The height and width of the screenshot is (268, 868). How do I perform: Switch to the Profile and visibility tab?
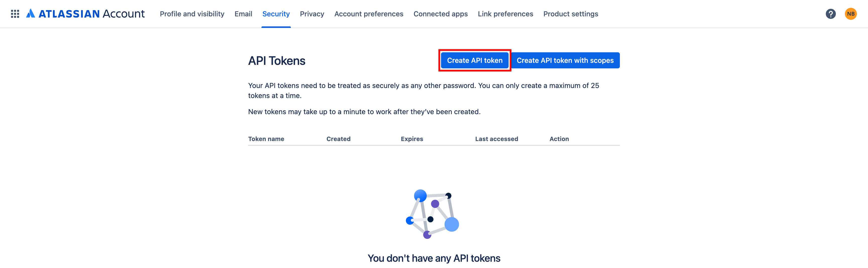[192, 14]
